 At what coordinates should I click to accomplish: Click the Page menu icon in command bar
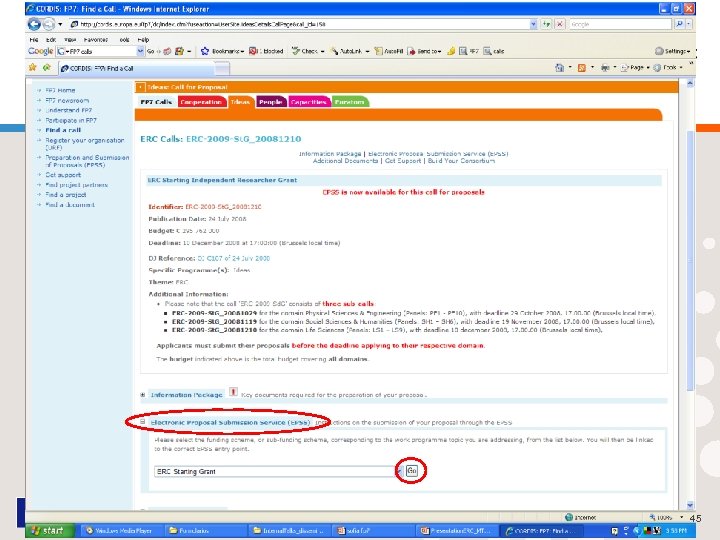[624, 68]
